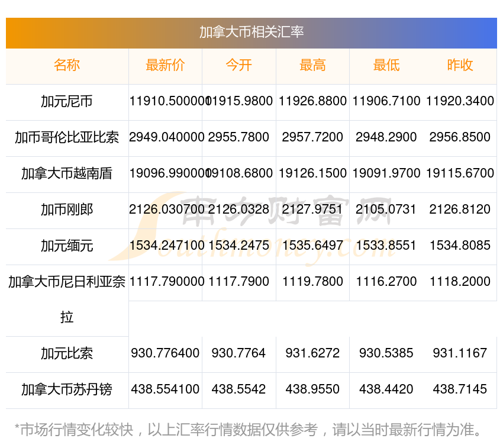Click the low value 2948.2900
503x448 pixels.
pos(386,137)
